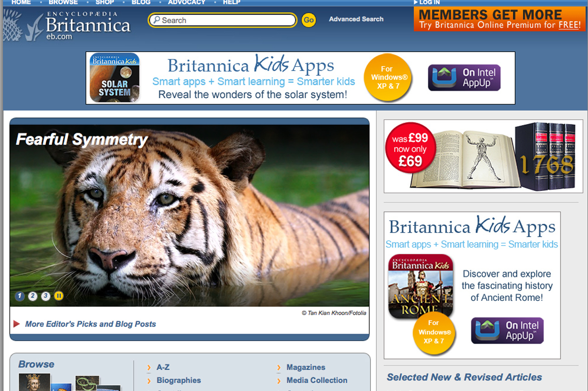Open More Editor's Picks and Blog Posts

(x=90, y=324)
